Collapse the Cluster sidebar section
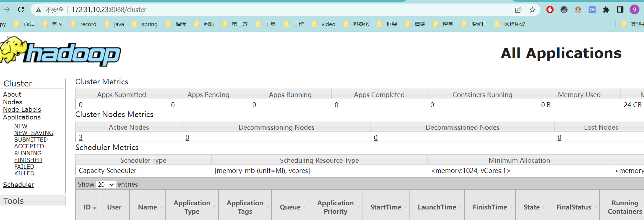The image size is (644, 220). (33, 83)
